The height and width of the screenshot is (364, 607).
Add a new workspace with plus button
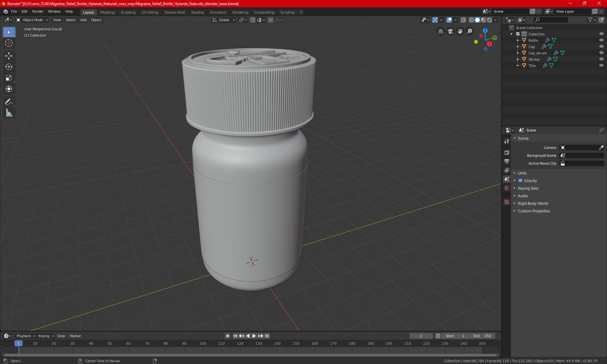tap(301, 12)
